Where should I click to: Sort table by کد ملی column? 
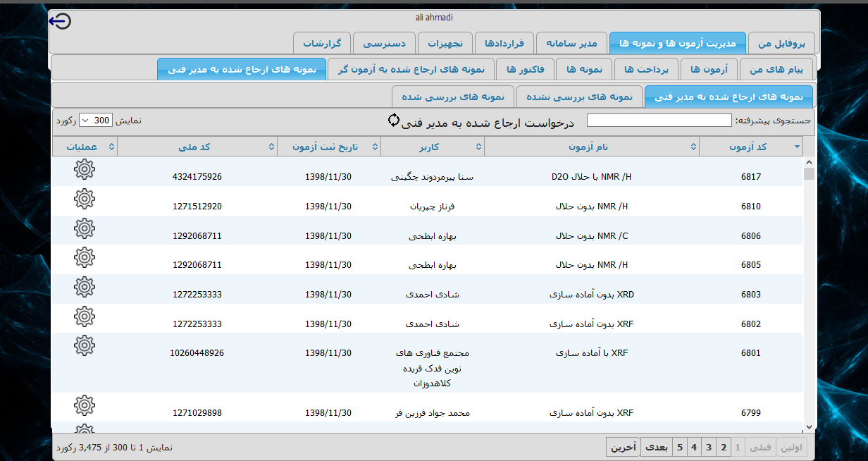(197, 147)
